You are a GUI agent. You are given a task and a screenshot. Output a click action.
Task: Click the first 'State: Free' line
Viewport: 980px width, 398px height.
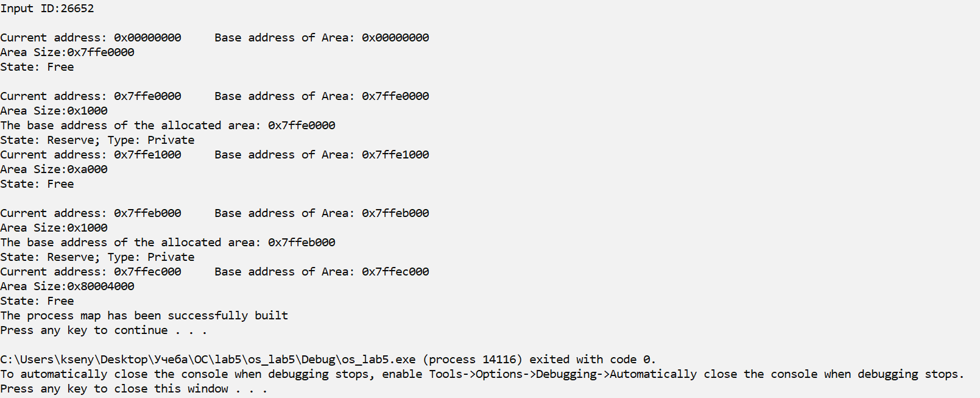37,67
